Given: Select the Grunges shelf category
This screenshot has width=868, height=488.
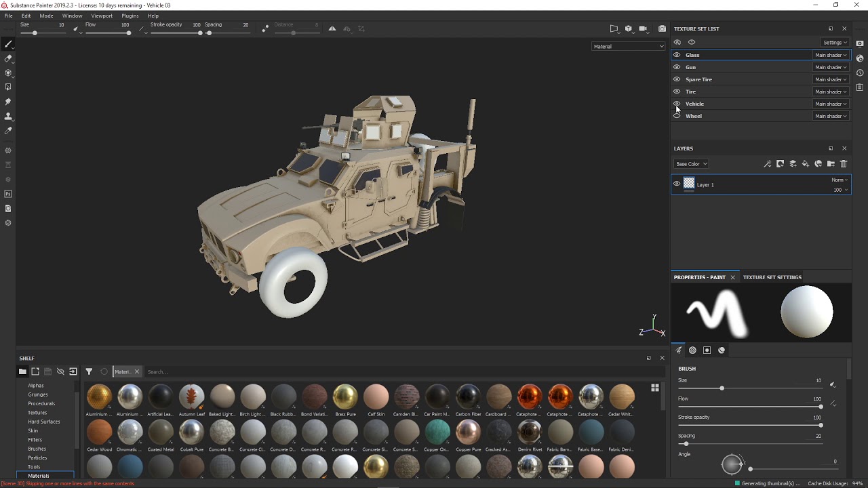Looking at the screenshot, I should [38, 394].
